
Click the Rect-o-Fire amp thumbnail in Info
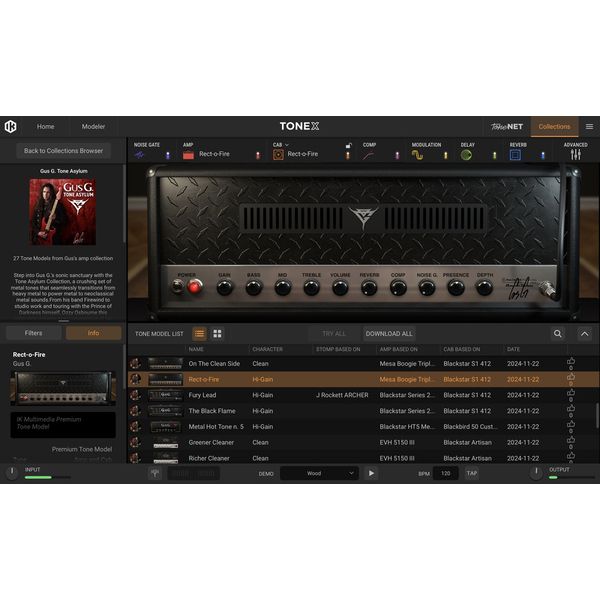click(63, 388)
